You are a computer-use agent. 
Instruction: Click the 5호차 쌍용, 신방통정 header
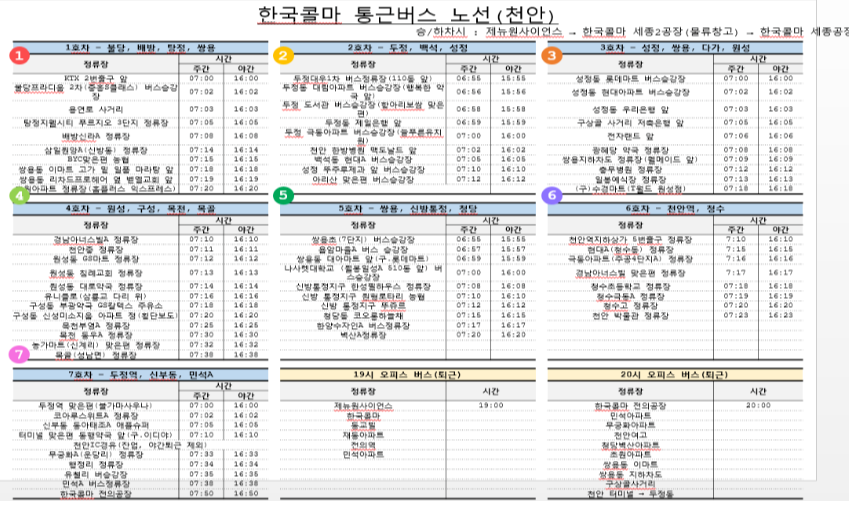coord(408,208)
